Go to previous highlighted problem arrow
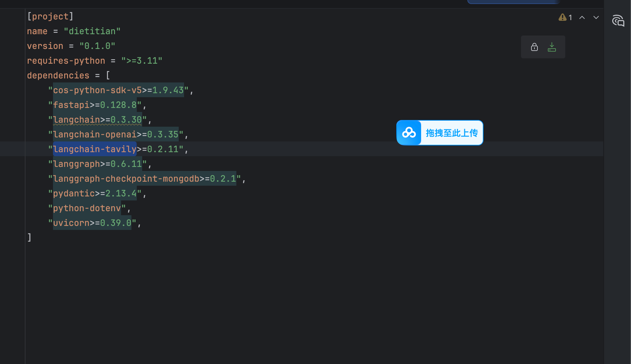Screen dimensions: 631x364 [582, 17]
